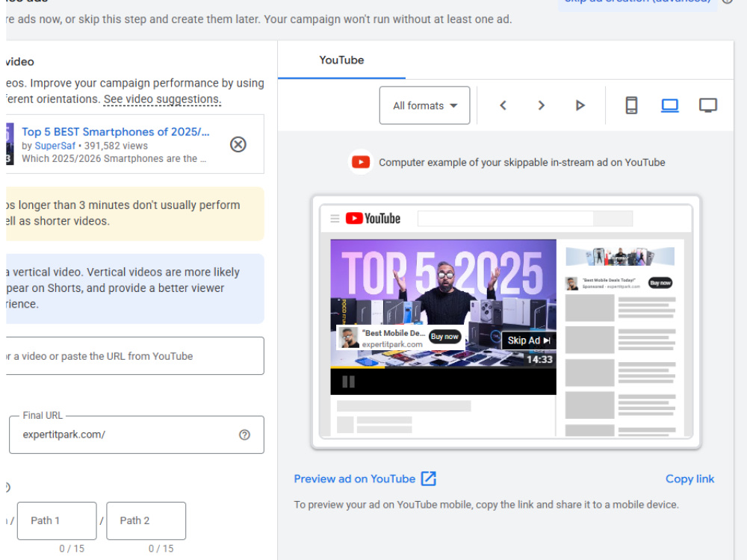This screenshot has width=747, height=560.
Task: Open the SuperSaf channel link
Action: pos(55,146)
